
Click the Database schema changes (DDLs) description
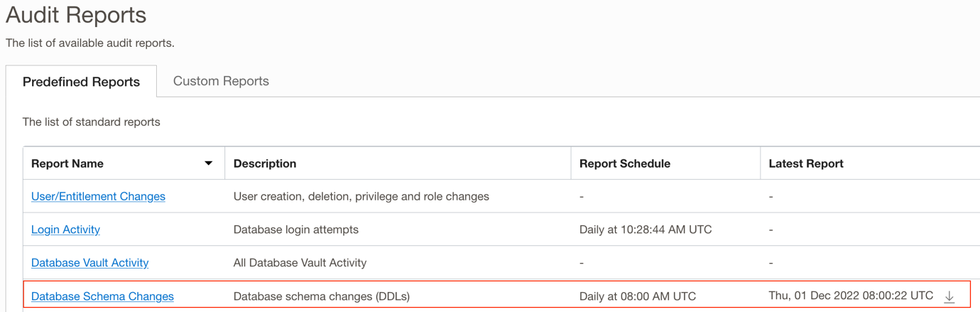[321, 296]
